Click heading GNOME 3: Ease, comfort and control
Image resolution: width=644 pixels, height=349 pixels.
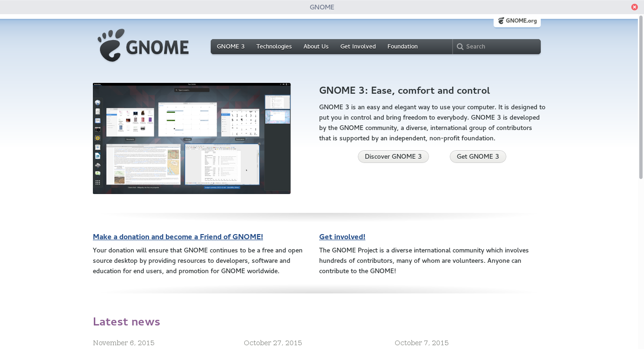click(x=405, y=90)
